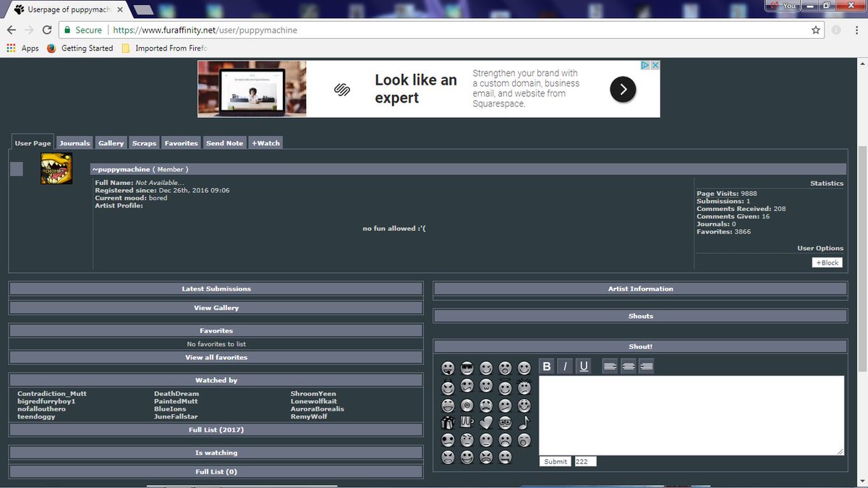Bookmark this page with the star icon
The height and width of the screenshot is (488, 868).
[x=816, y=30]
